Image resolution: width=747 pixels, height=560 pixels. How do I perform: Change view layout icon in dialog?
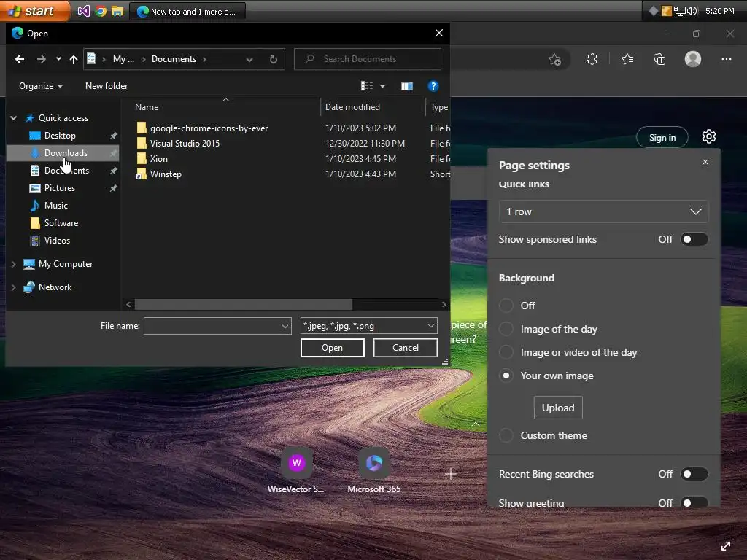(366, 86)
